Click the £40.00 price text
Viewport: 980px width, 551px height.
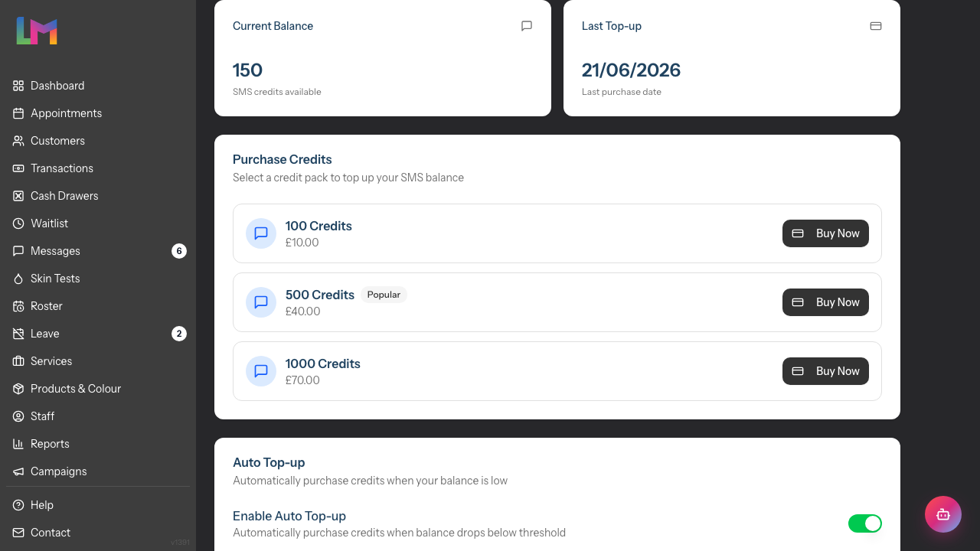pyautogui.click(x=302, y=311)
